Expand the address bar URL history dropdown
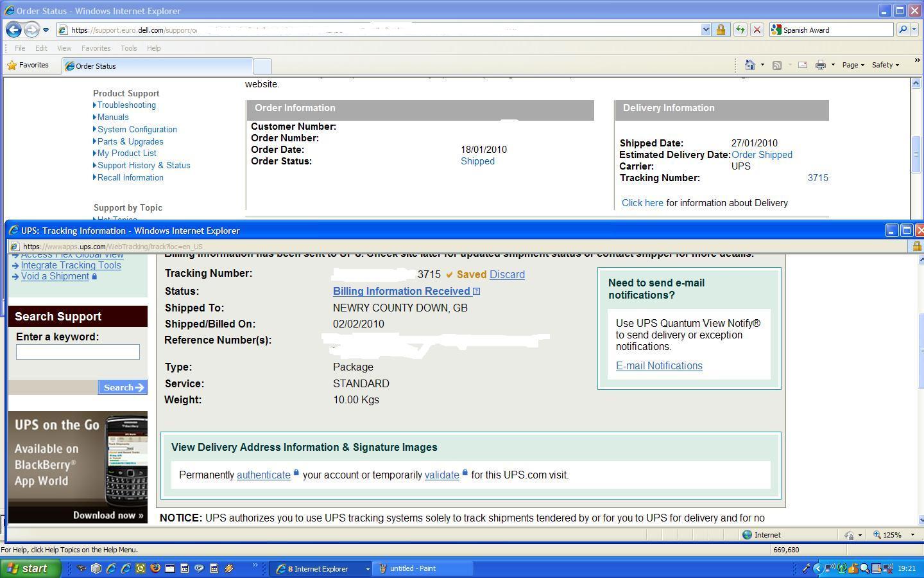The image size is (924, 578). pos(706,30)
